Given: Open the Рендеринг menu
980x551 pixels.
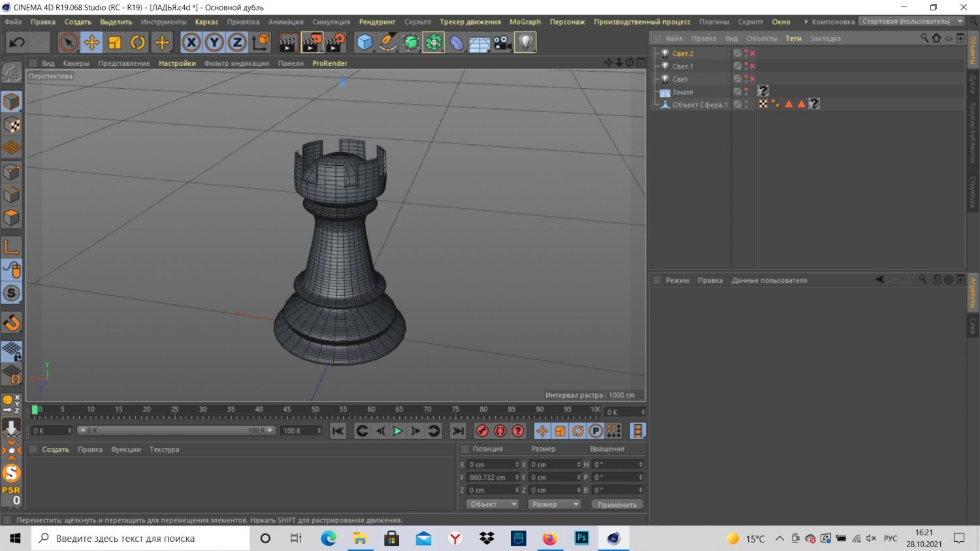Looking at the screenshot, I should 377,22.
